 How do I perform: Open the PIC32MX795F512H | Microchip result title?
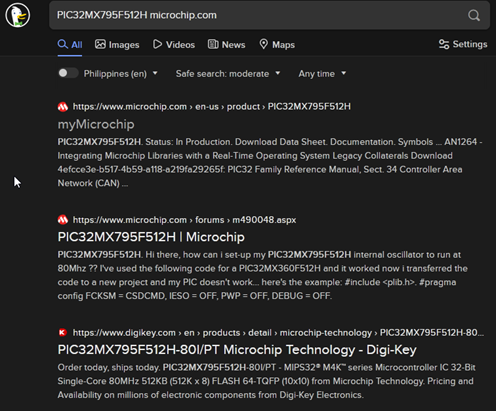click(151, 237)
